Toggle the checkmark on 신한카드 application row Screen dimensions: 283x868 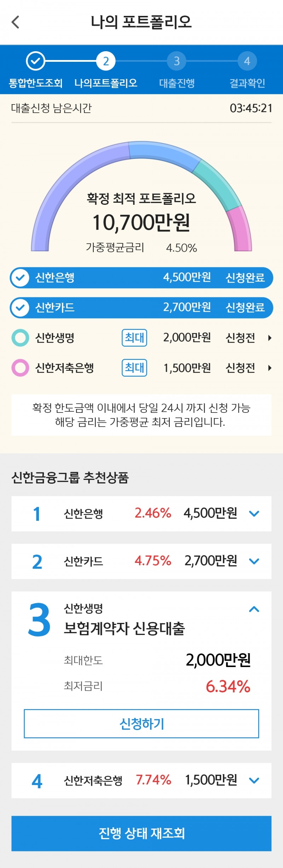tap(21, 308)
